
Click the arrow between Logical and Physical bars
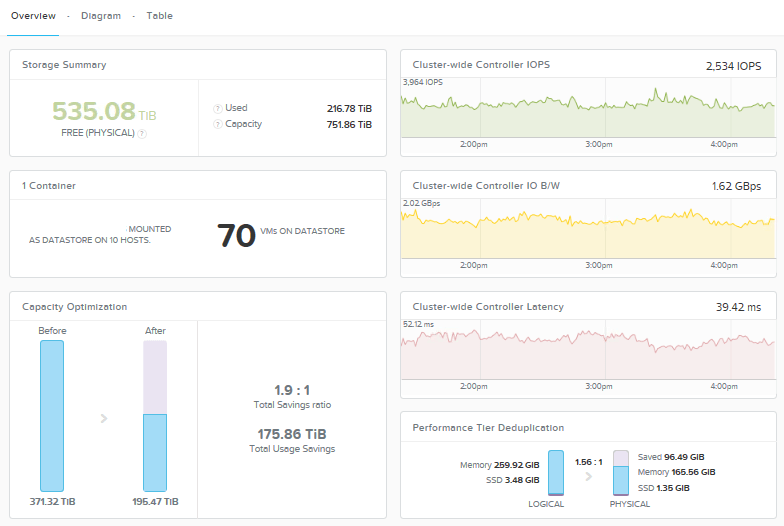[588, 476]
